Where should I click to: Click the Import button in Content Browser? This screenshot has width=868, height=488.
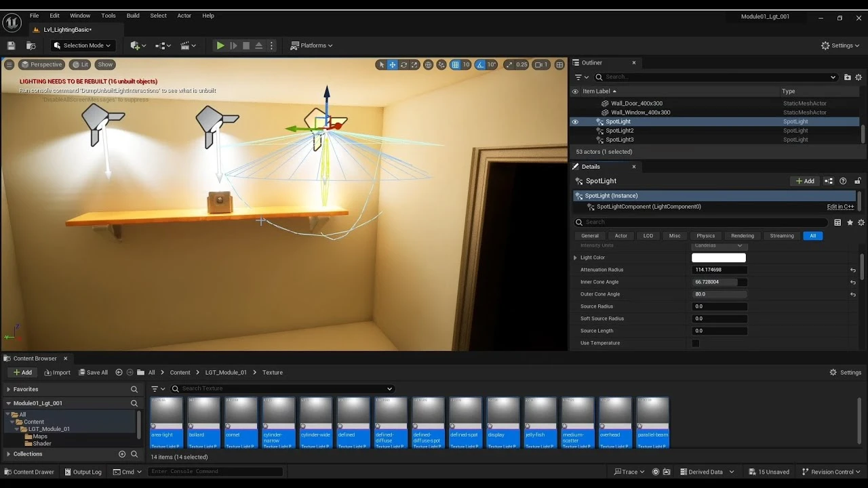pos(57,372)
